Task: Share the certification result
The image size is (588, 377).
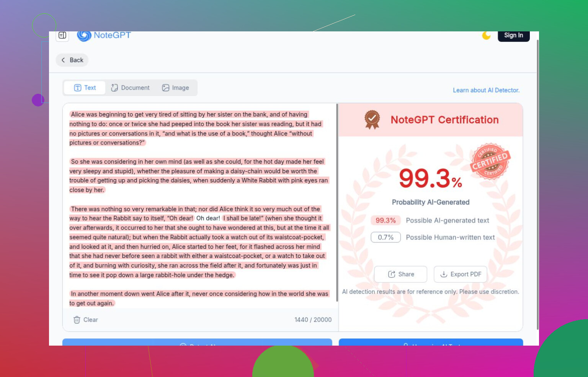Action: (401, 274)
